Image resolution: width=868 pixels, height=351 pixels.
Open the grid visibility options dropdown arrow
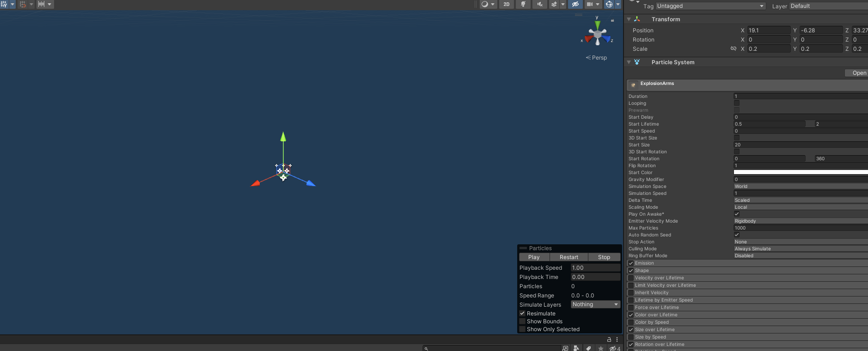coord(12,4)
